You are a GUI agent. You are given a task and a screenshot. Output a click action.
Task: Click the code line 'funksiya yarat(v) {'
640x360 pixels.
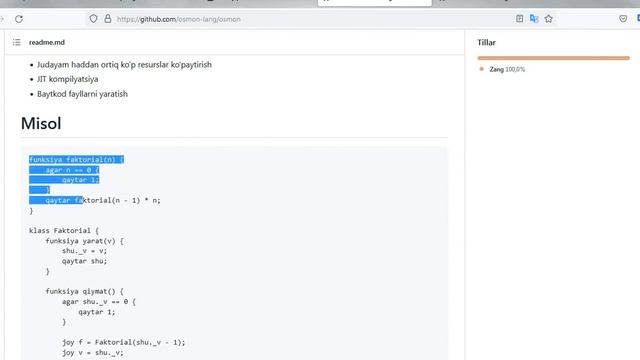(84, 241)
